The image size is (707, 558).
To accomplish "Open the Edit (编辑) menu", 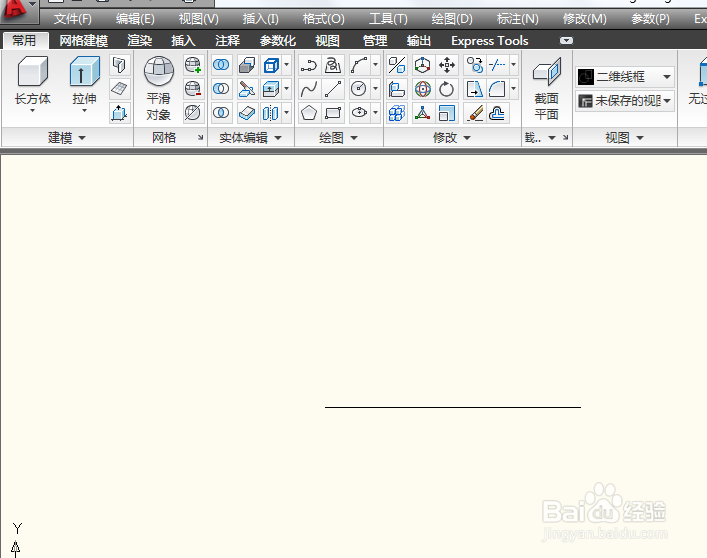I will pyautogui.click(x=135, y=19).
